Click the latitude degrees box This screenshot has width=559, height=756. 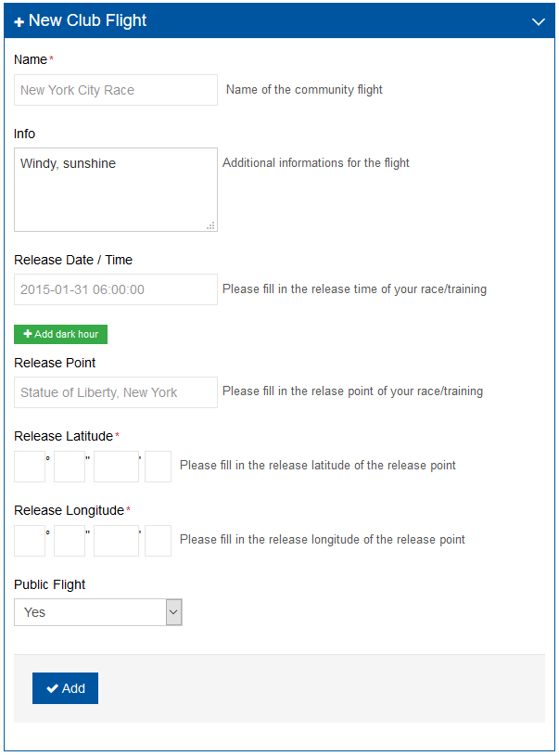coord(30,467)
